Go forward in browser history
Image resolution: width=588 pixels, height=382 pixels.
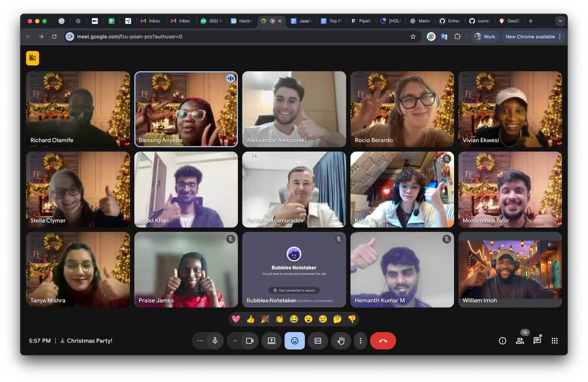[41, 36]
